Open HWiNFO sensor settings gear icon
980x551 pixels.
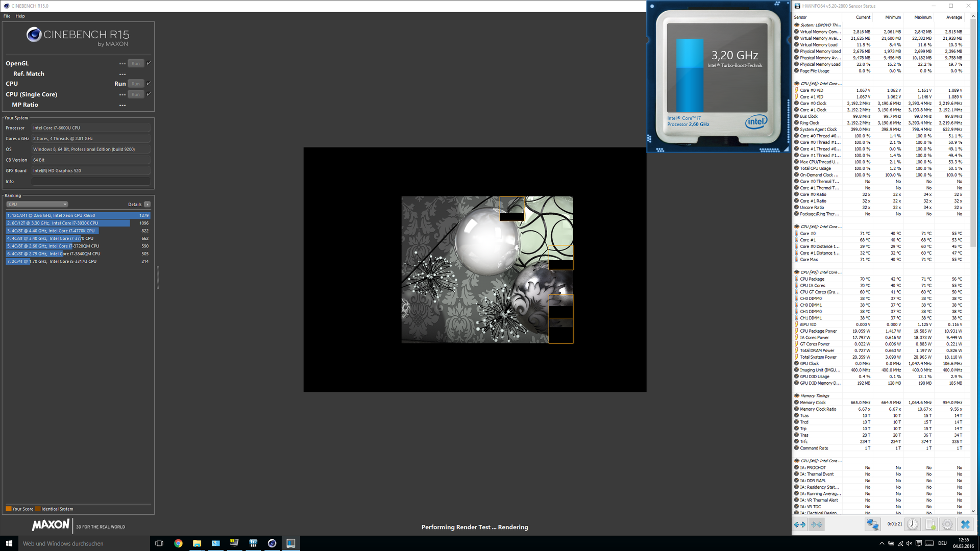947,524
